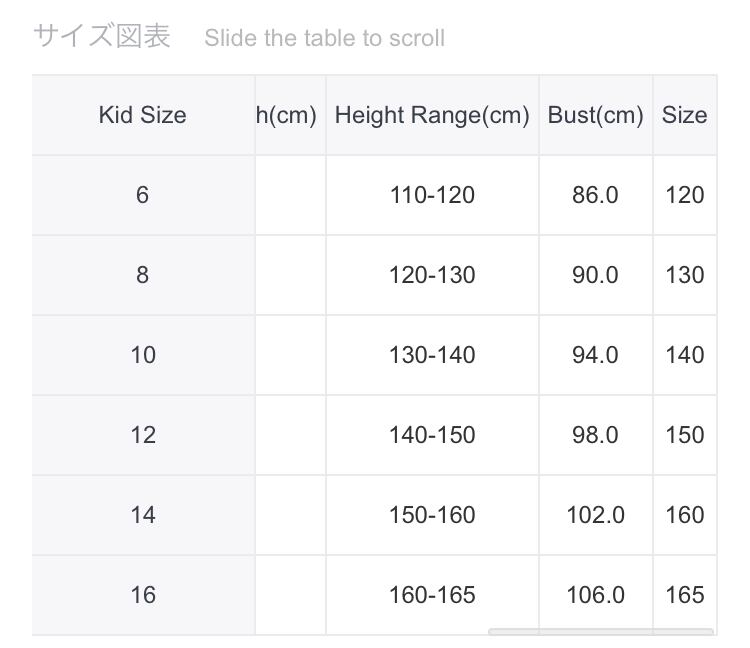750x648 pixels.
Task: Click the サイズ図表 heading
Action: pos(102,36)
